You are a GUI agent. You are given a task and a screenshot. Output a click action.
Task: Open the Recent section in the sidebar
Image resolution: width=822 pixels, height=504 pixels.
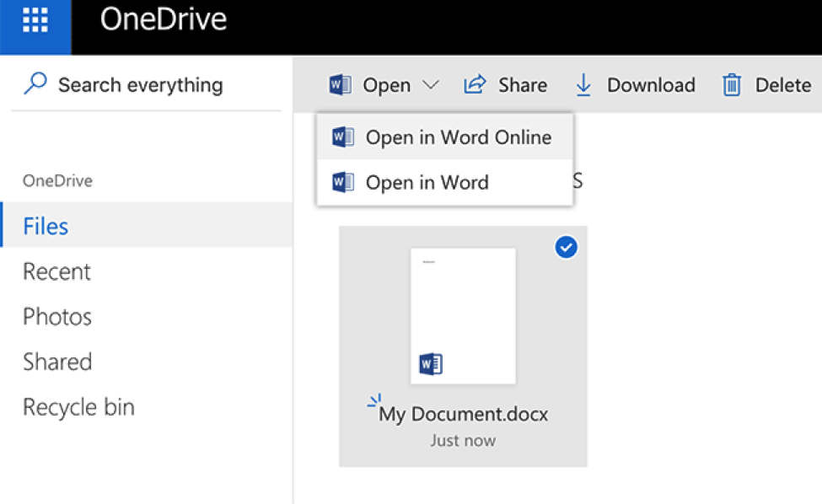(56, 271)
